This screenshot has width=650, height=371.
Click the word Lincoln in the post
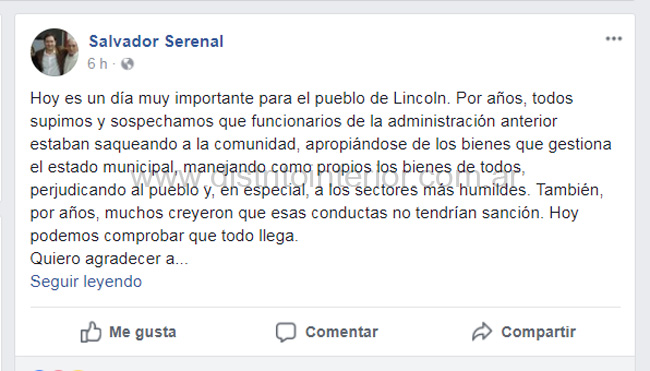coord(419,98)
